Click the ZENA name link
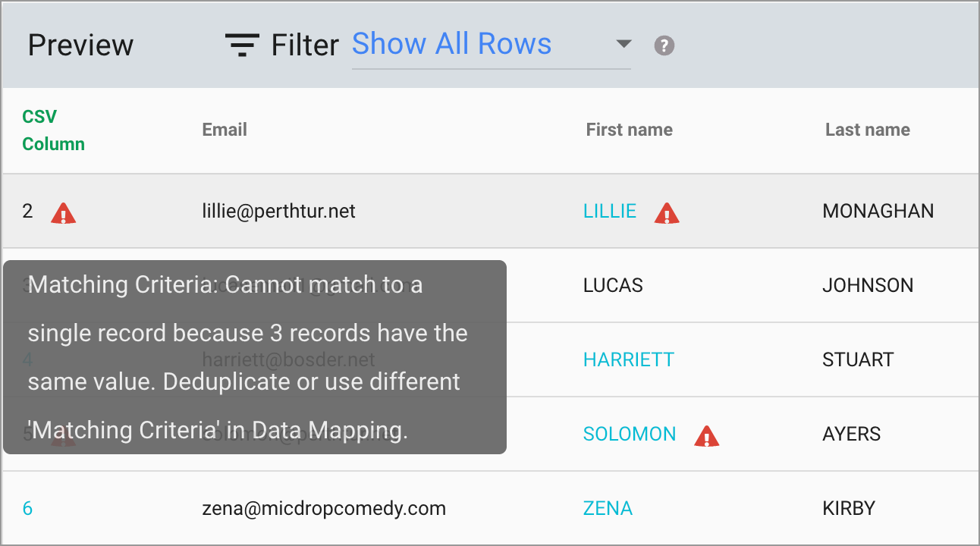The width and height of the screenshot is (980, 546). click(x=608, y=508)
